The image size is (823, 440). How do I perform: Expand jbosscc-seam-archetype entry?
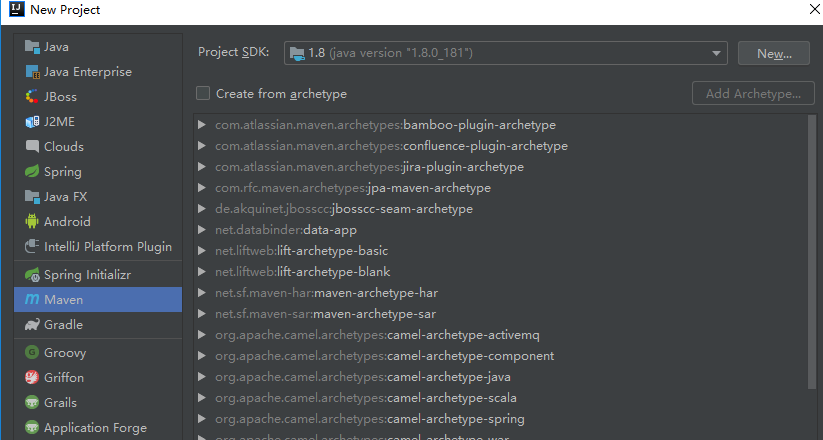pyautogui.click(x=202, y=209)
